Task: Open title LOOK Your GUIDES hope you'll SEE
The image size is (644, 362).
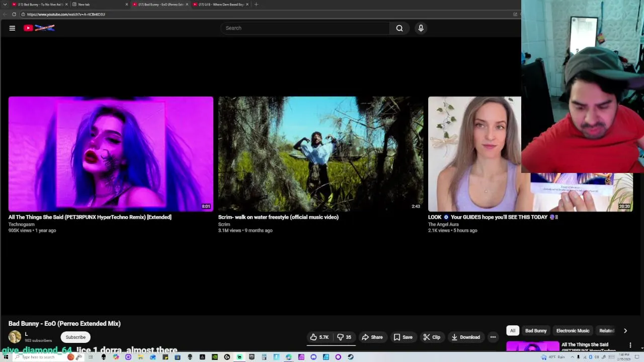Action: [493, 217]
